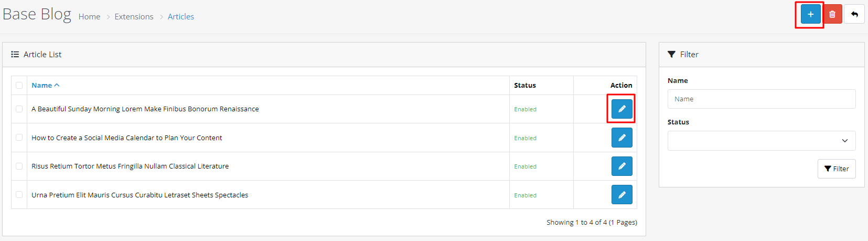Edit the 'Risus Retium Tortor' article
The image size is (868, 241).
(x=621, y=166)
